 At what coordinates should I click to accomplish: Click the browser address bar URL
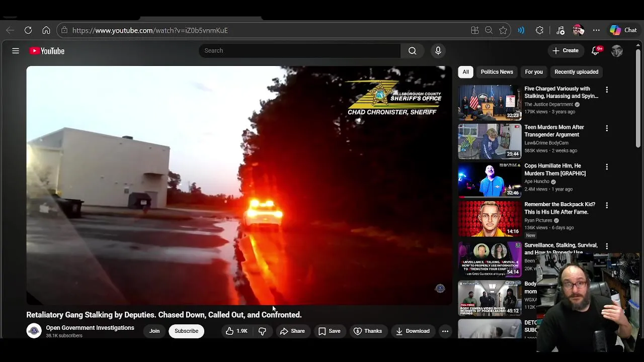150,30
